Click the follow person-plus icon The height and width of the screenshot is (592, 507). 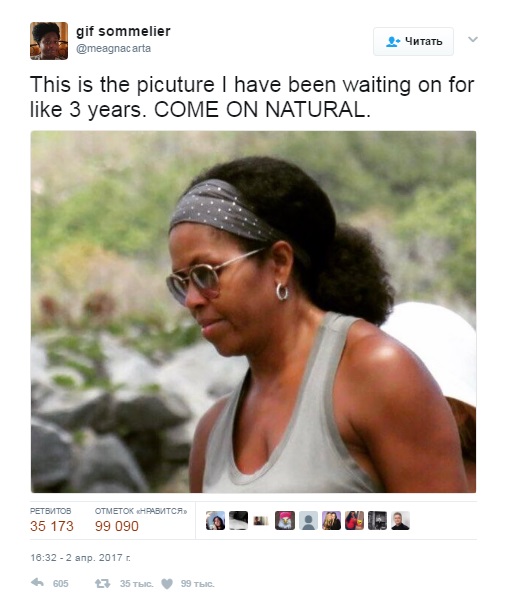click(x=393, y=41)
